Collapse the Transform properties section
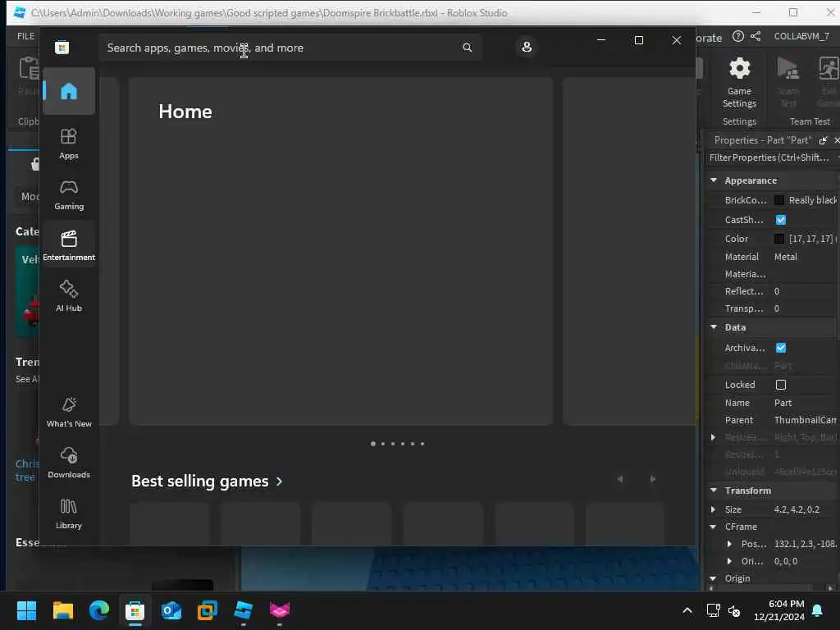Viewport: 840px width, 630px height. coord(714,491)
